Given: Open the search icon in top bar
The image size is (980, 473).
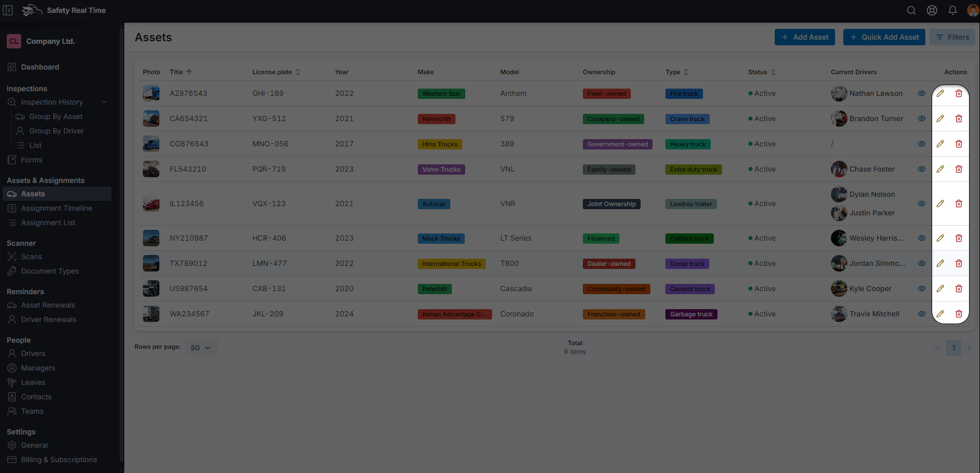Looking at the screenshot, I should point(911,10).
